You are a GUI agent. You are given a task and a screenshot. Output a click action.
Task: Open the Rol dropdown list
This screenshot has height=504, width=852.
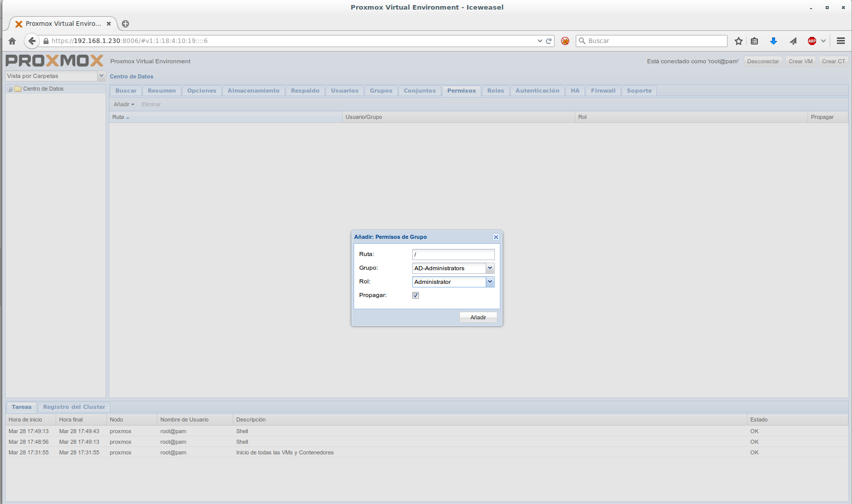(x=490, y=282)
